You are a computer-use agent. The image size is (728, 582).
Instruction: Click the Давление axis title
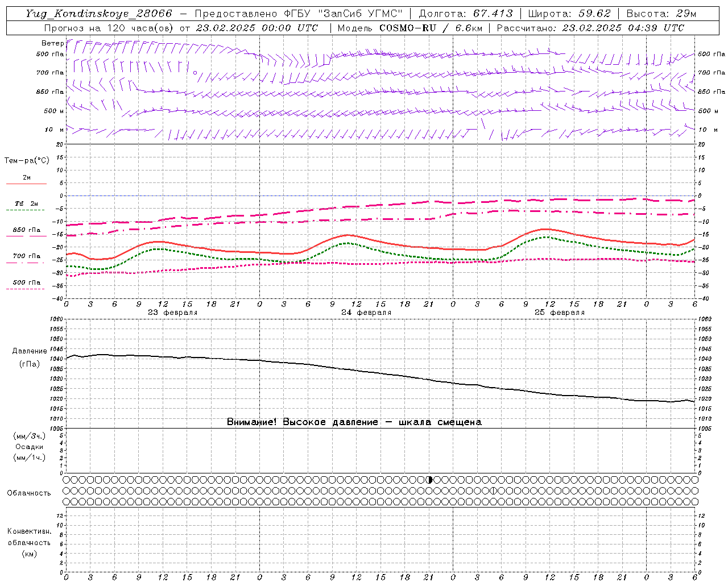pyautogui.click(x=30, y=351)
